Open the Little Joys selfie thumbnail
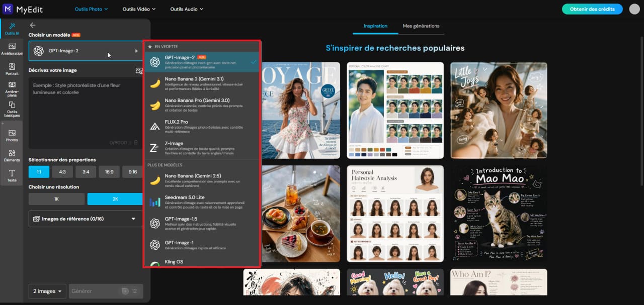The height and width of the screenshot is (305, 644). 499,110
